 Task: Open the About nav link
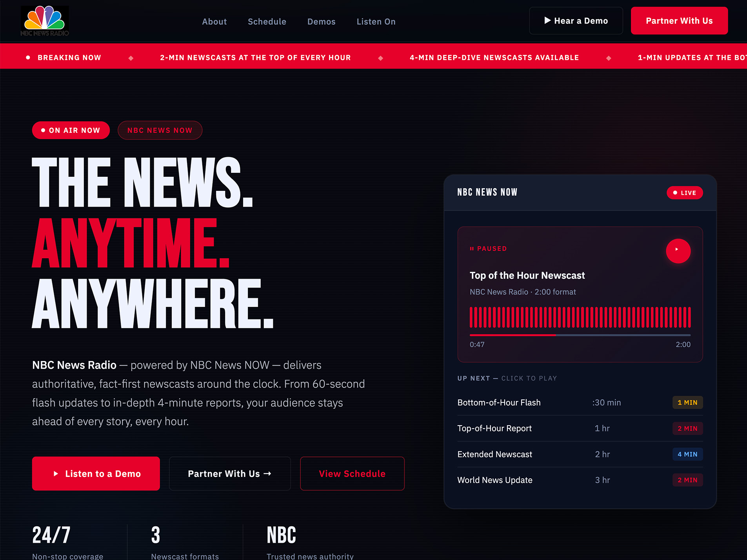214,22
